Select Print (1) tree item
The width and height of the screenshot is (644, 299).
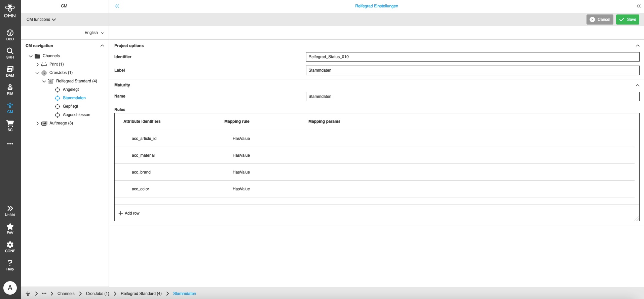click(56, 64)
